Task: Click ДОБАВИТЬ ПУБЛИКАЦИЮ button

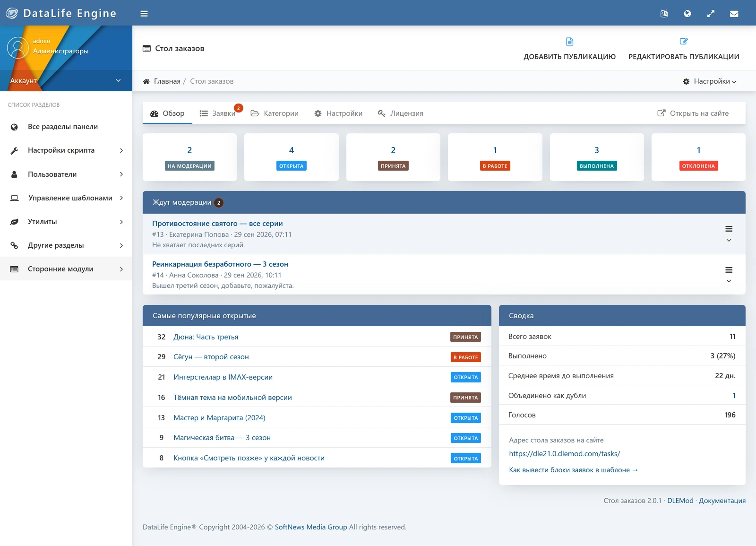Action: coord(569,49)
